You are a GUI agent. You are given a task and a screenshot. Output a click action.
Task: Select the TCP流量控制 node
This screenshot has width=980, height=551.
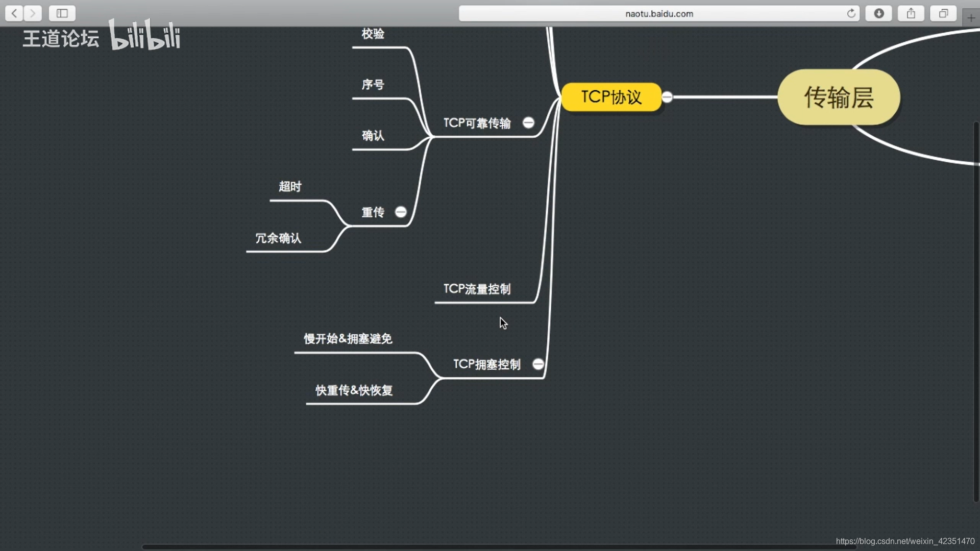[477, 289]
